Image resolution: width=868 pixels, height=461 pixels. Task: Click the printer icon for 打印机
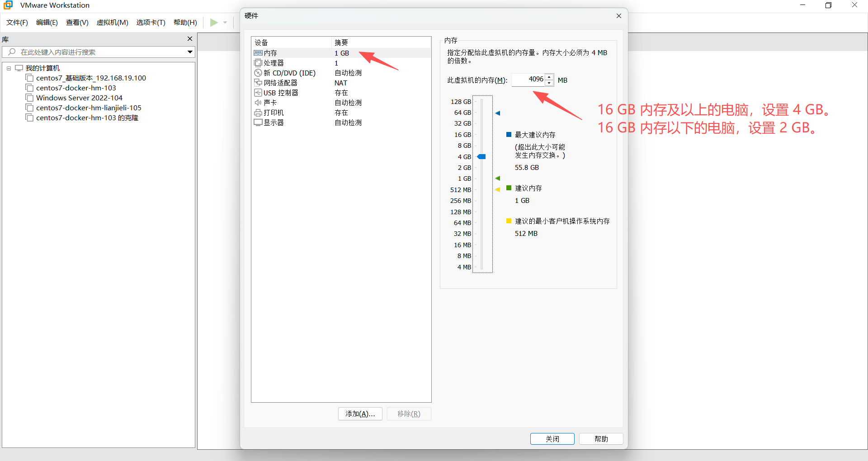258,113
